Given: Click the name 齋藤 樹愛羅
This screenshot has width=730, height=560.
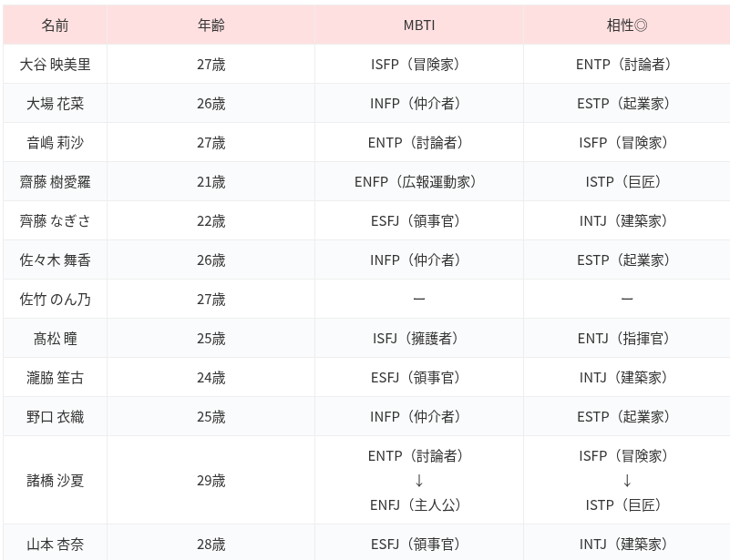Looking at the screenshot, I should (x=55, y=182).
